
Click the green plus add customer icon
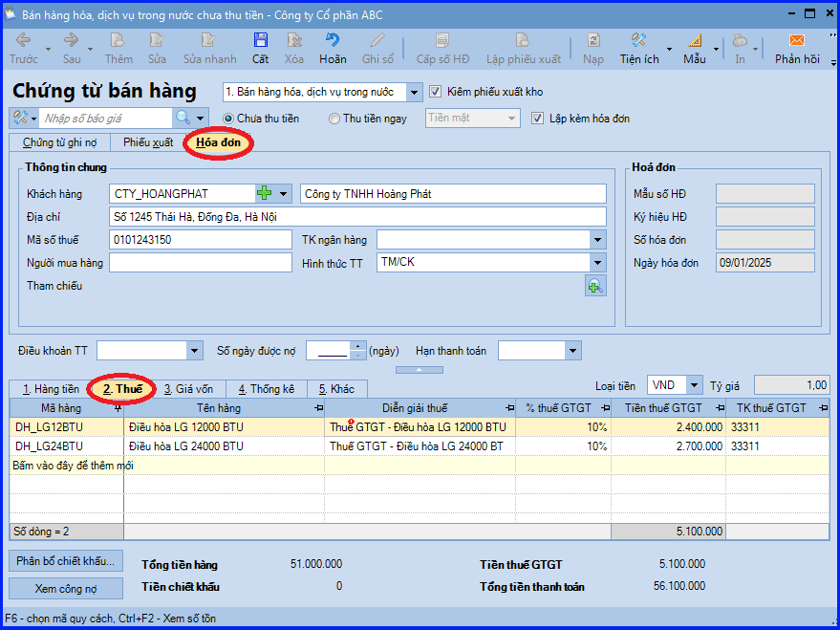[x=264, y=193]
